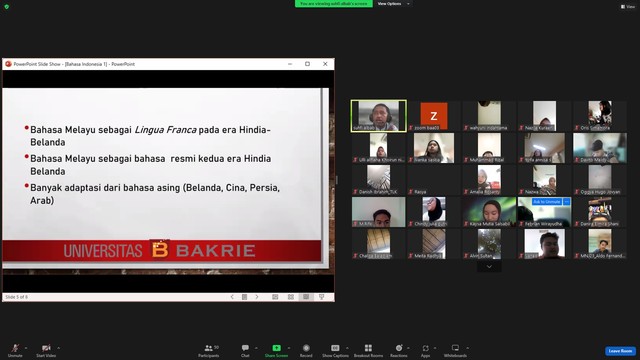Open video options arrow beside Start Video
The height and width of the screenshot is (360, 640).
tap(59, 348)
